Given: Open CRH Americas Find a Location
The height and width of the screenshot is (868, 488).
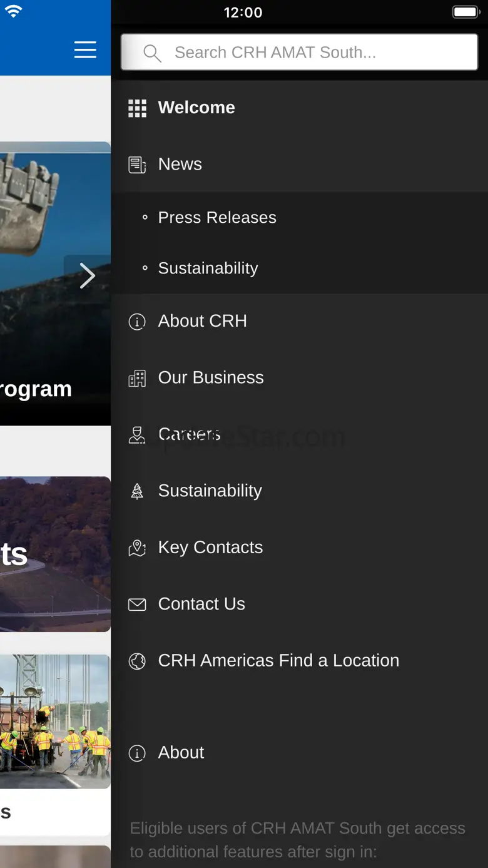Looking at the screenshot, I should [278, 660].
